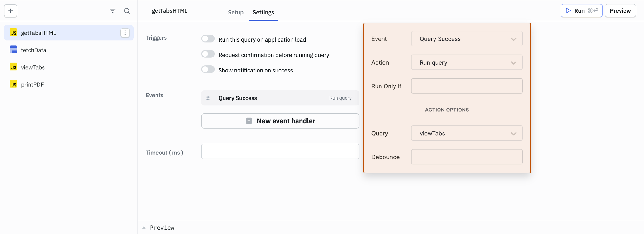Add a new event handler
The height and width of the screenshot is (234, 644).
[x=280, y=121]
